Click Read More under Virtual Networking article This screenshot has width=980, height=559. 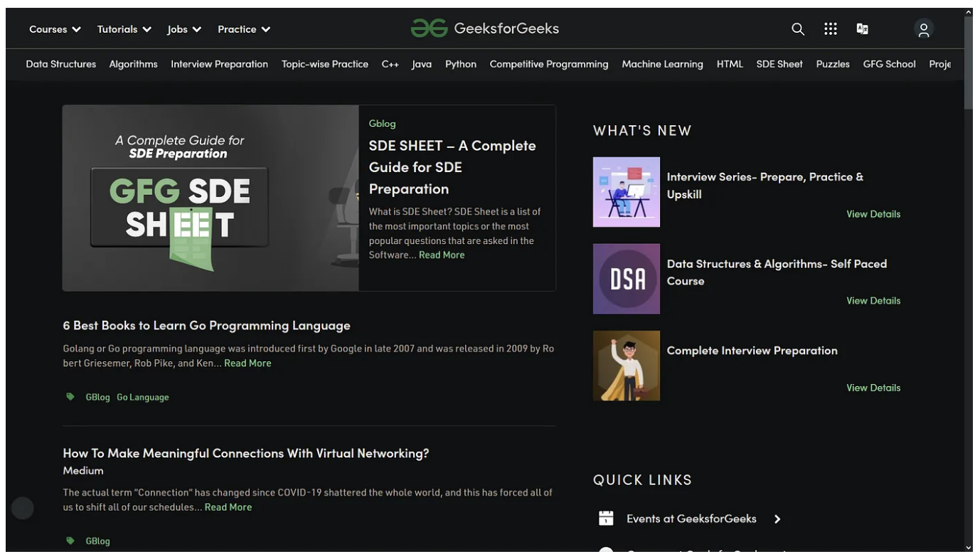tap(228, 507)
